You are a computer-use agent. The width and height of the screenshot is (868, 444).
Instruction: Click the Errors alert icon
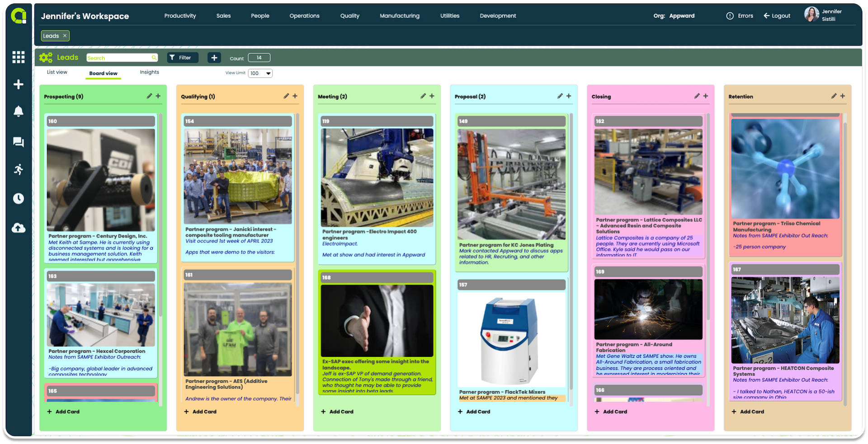[x=730, y=16]
